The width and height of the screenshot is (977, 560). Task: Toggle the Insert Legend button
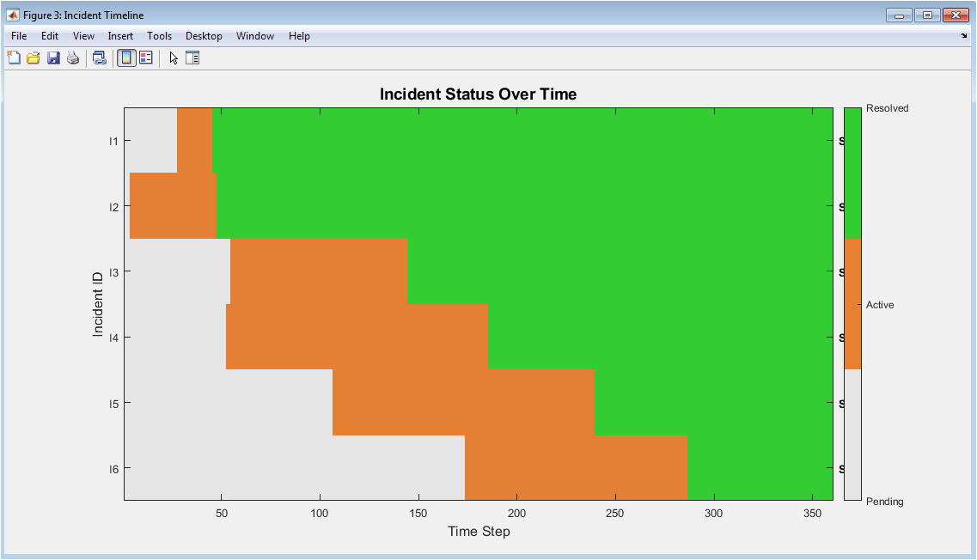[x=146, y=58]
